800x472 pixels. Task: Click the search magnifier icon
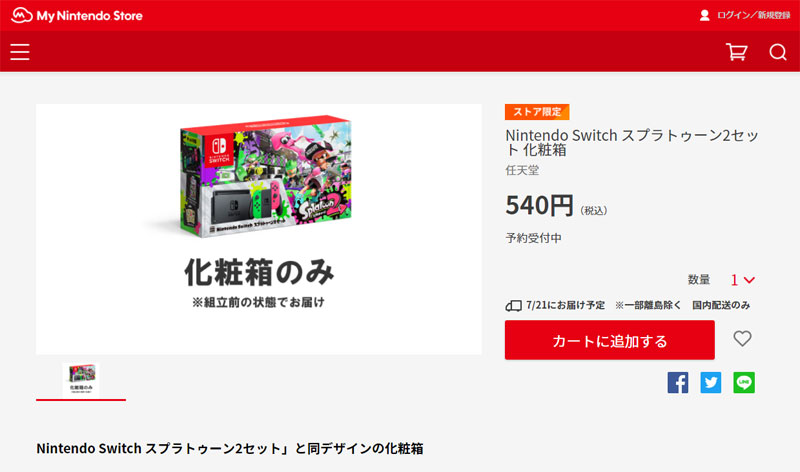pyautogui.click(x=778, y=52)
